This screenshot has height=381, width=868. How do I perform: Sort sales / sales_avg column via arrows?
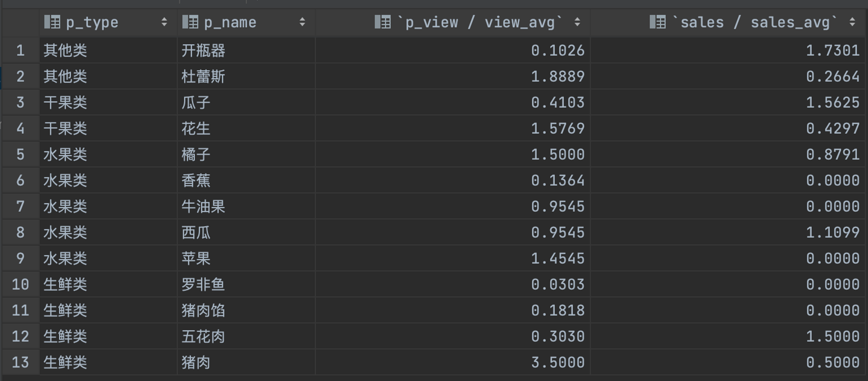pyautogui.click(x=852, y=22)
